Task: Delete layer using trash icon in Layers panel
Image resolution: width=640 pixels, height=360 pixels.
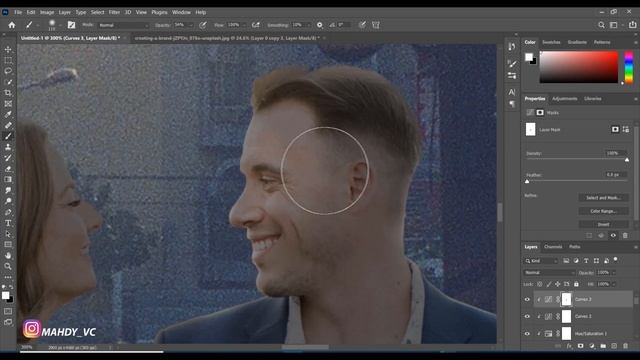Action: [x=625, y=346]
